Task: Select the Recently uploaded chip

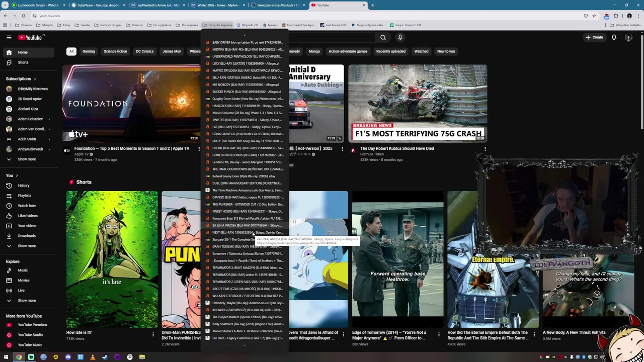Action: pyautogui.click(x=390, y=51)
